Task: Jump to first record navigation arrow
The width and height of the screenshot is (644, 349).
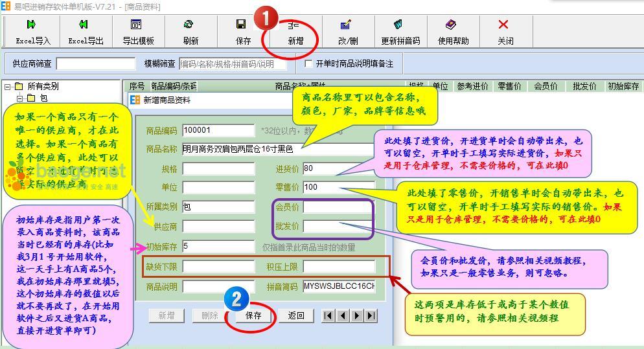Action: [328, 315]
